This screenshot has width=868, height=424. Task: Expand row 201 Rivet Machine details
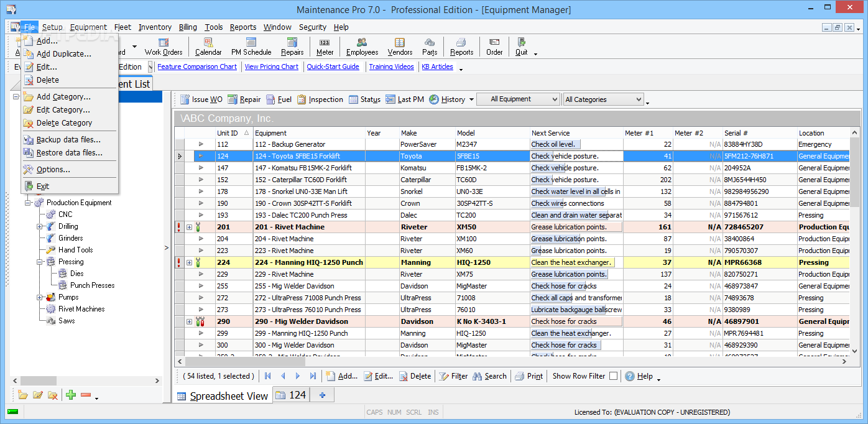(x=189, y=227)
